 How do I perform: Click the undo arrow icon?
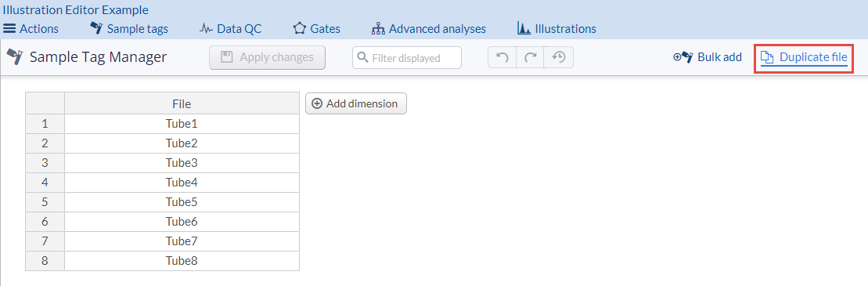pos(502,57)
